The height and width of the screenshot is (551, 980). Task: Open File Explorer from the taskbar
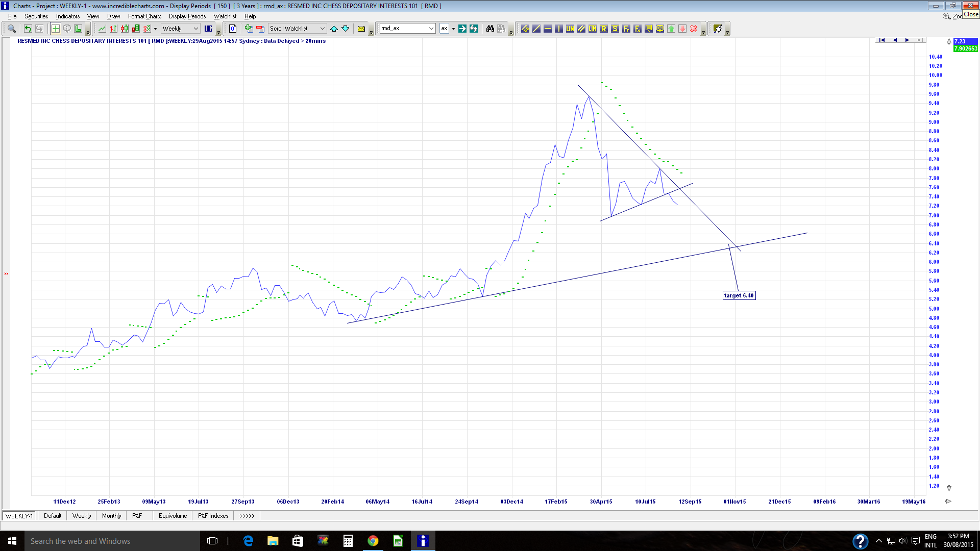pyautogui.click(x=273, y=541)
